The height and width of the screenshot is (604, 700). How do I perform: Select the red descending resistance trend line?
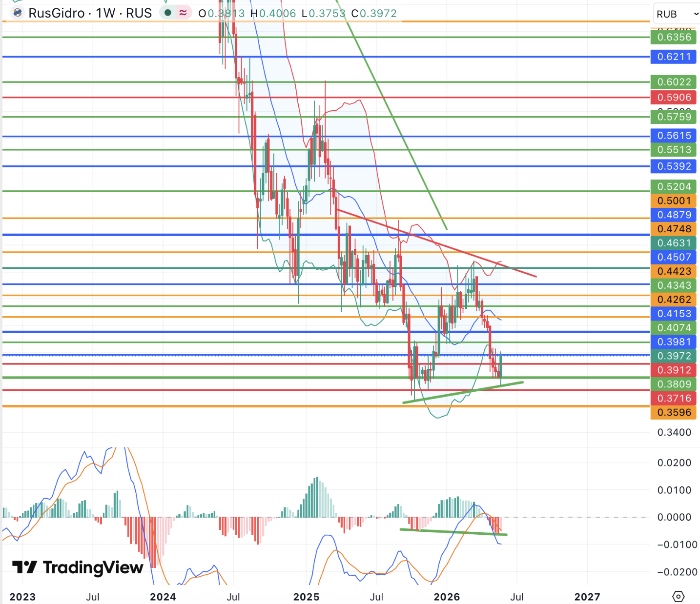pos(436,243)
